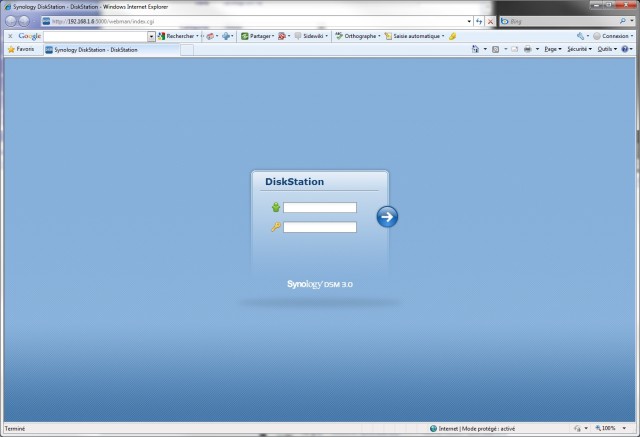
Task: Click the Sidewiki button
Action: pyautogui.click(x=309, y=36)
